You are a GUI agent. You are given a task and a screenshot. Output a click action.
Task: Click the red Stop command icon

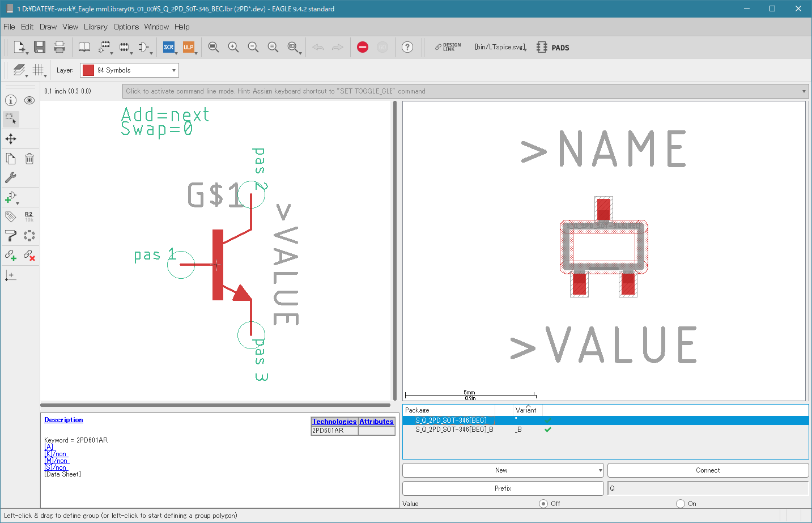(363, 47)
